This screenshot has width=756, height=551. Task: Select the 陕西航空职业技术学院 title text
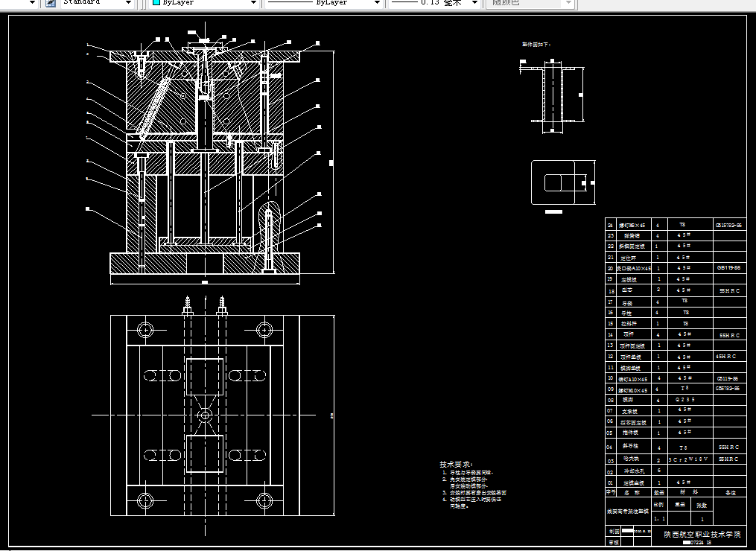point(702,534)
